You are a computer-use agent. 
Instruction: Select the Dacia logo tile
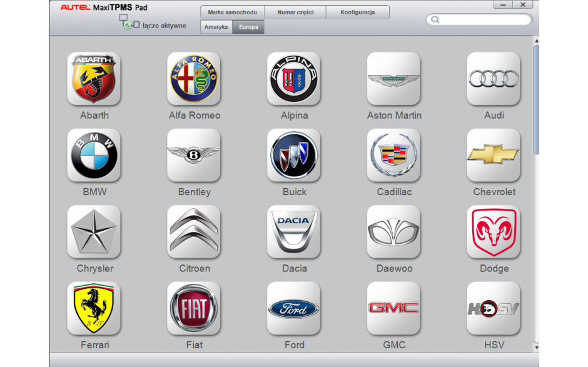[293, 232]
